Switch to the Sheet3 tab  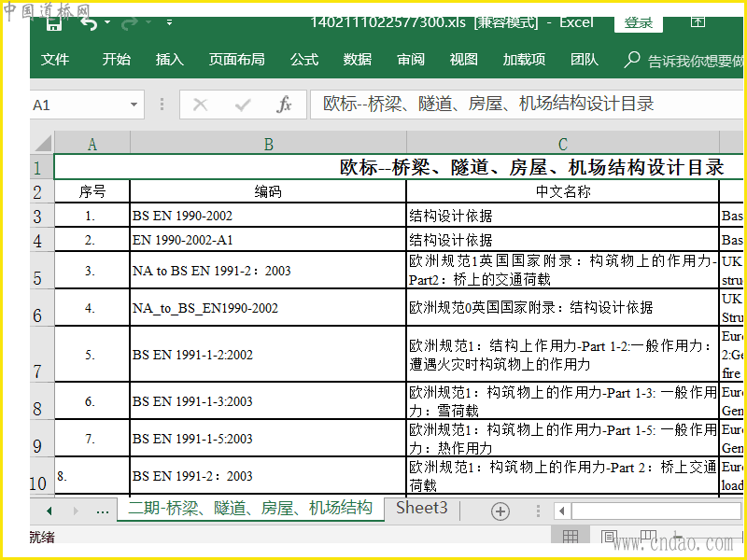pos(422,508)
